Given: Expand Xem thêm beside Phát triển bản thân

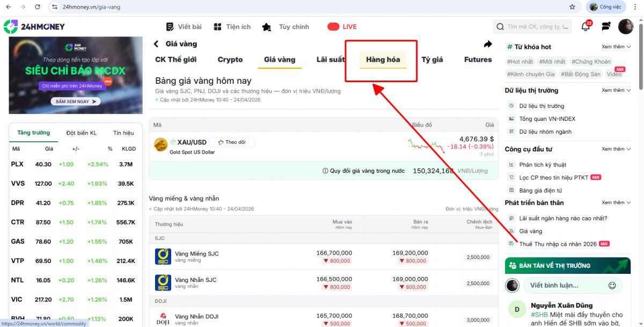Looking at the screenshot, I should (616, 202).
